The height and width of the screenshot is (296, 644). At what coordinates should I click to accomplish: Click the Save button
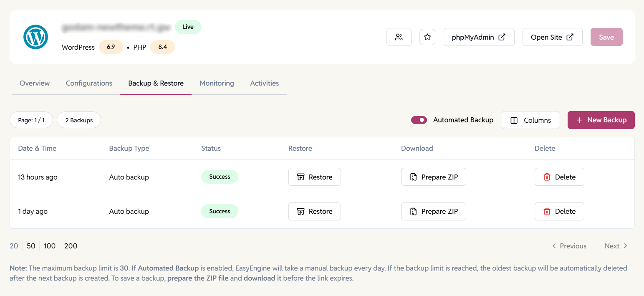click(x=606, y=37)
